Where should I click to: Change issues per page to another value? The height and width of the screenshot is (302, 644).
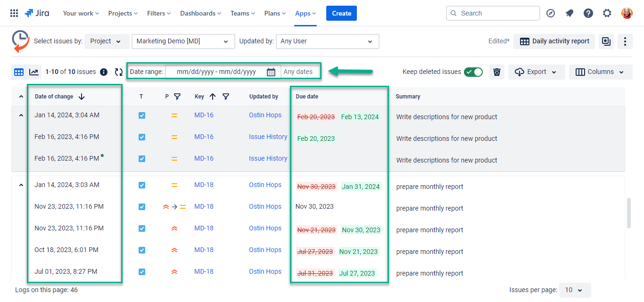tap(575, 290)
